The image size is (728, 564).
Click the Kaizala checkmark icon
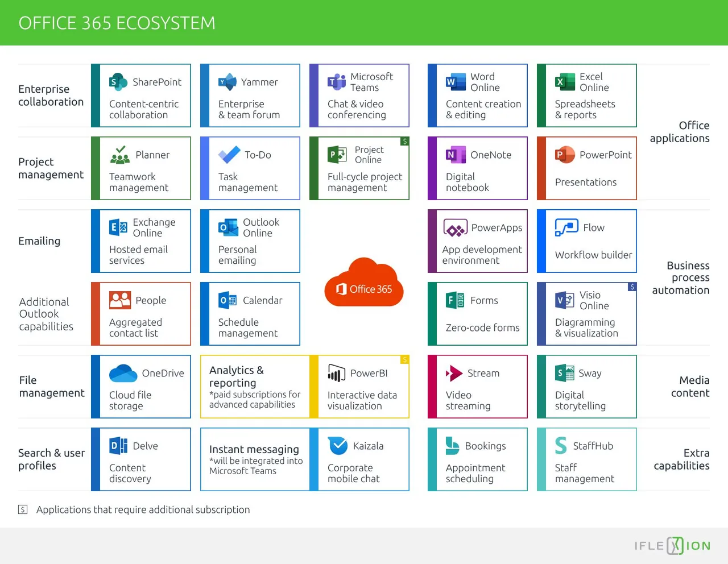(x=338, y=446)
